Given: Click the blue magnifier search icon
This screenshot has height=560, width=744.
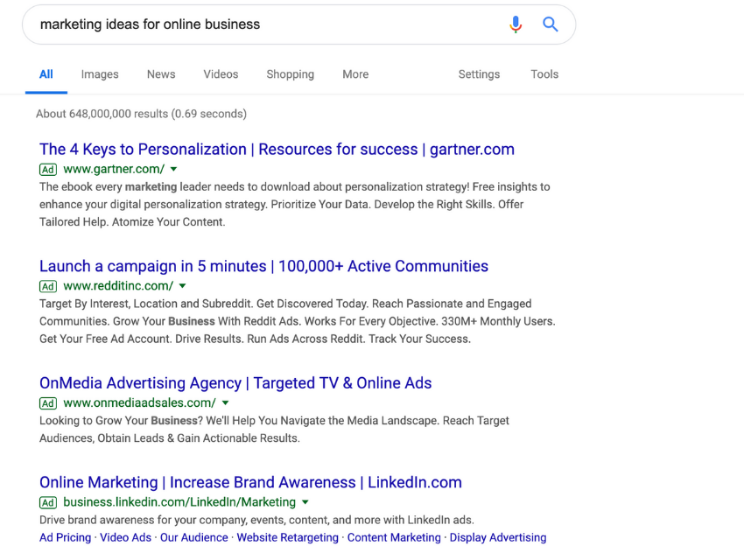Looking at the screenshot, I should tap(550, 24).
